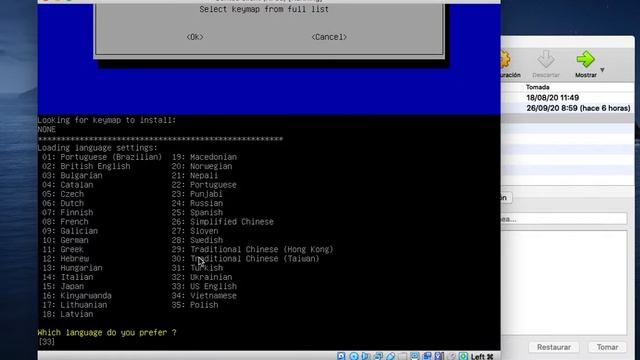Click '16: Kinyarwanda' entry
Viewport: 640px width, 360px height.
(x=76, y=296)
